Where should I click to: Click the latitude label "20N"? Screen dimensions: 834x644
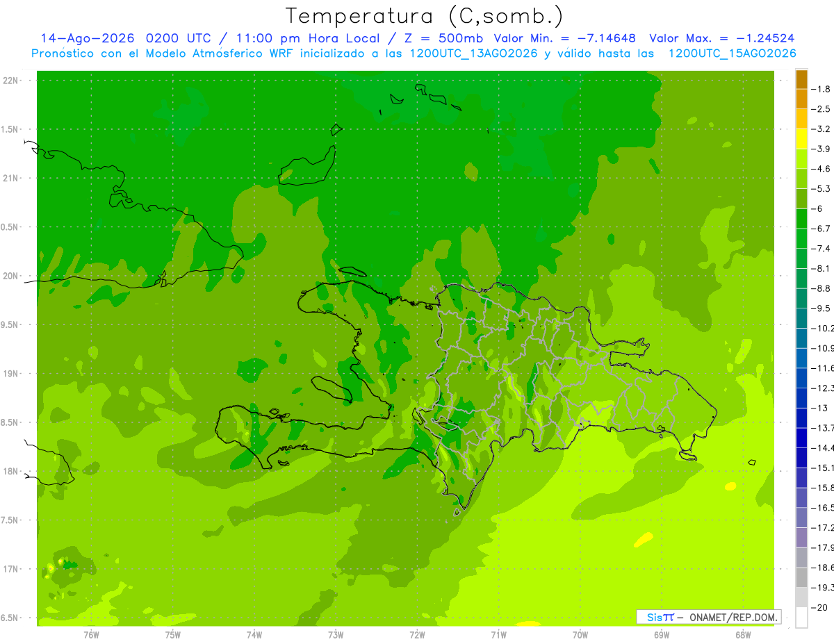point(11,276)
